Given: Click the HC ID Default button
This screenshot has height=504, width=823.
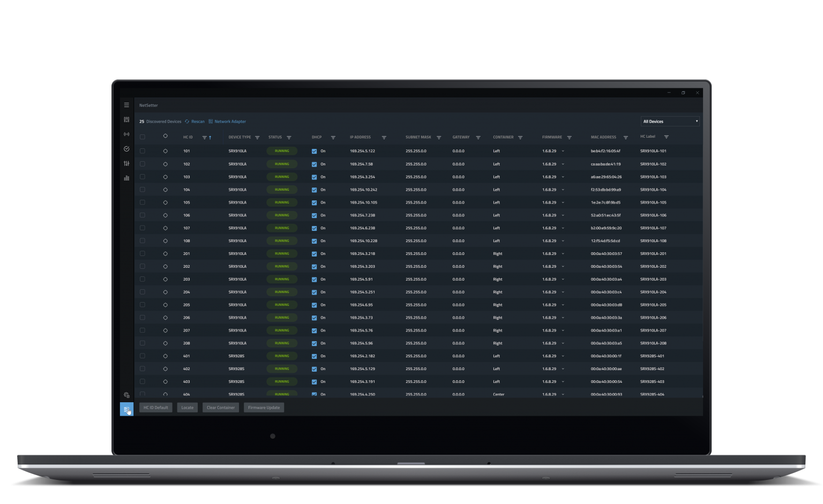Looking at the screenshot, I should point(156,408).
